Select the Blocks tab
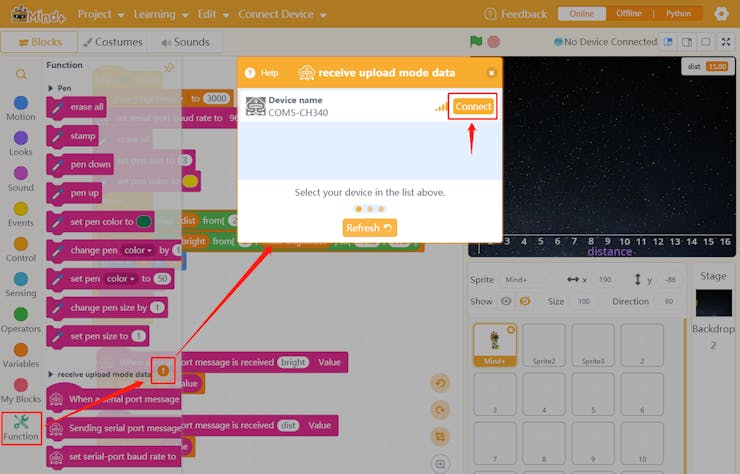 40,42
